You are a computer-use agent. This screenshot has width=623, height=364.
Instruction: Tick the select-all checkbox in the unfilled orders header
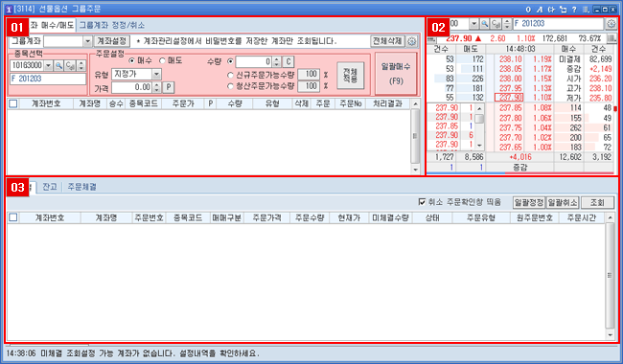point(13,217)
